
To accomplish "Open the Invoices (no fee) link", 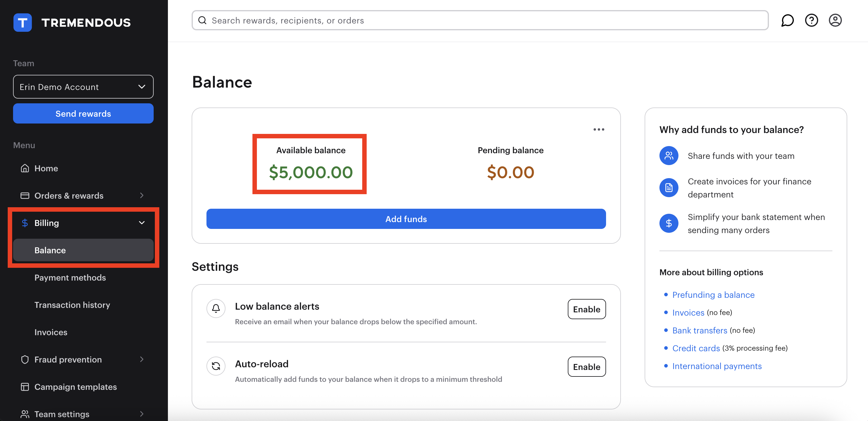I will pos(688,312).
